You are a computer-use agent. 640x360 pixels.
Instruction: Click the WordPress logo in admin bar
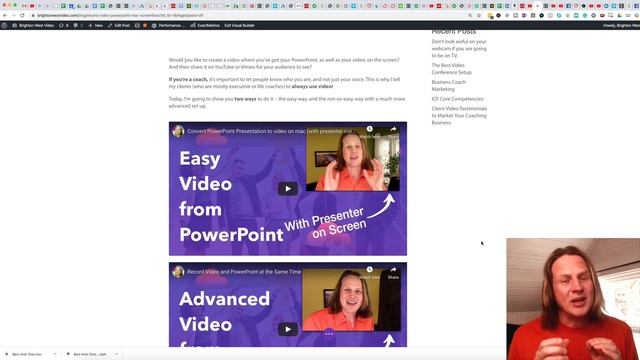4,25
